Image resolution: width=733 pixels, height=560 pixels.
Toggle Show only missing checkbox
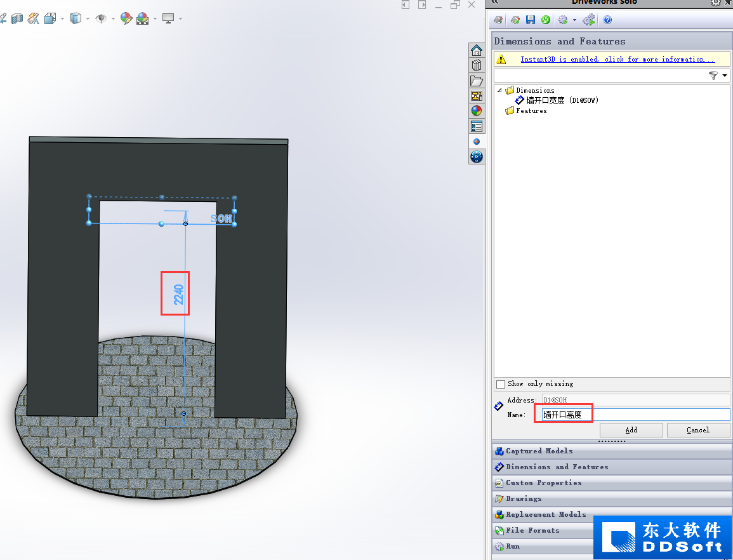[x=501, y=384]
